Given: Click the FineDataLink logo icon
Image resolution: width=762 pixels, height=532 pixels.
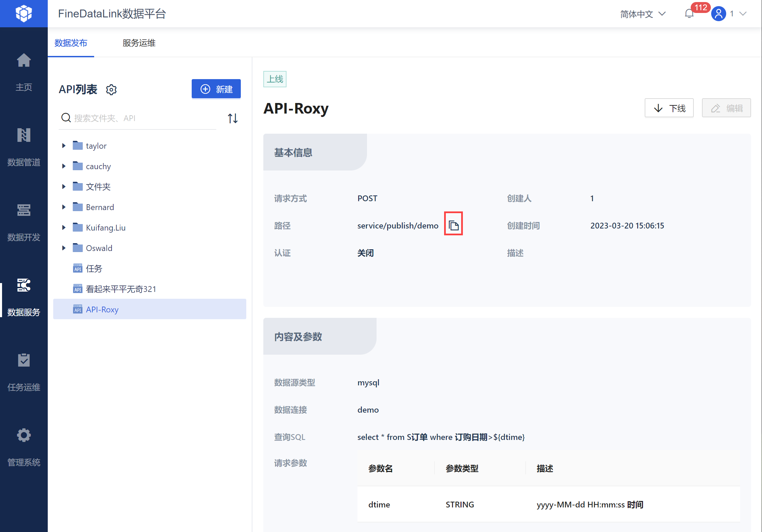Looking at the screenshot, I should 24,14.
